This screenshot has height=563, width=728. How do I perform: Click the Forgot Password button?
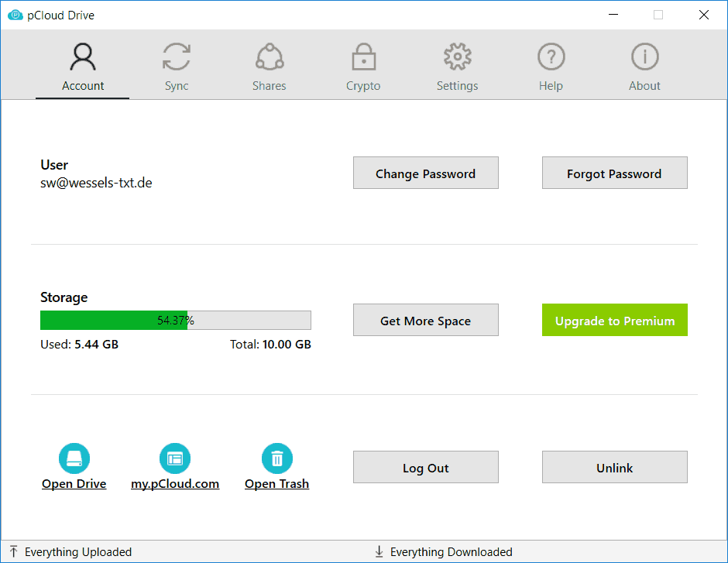615,173
